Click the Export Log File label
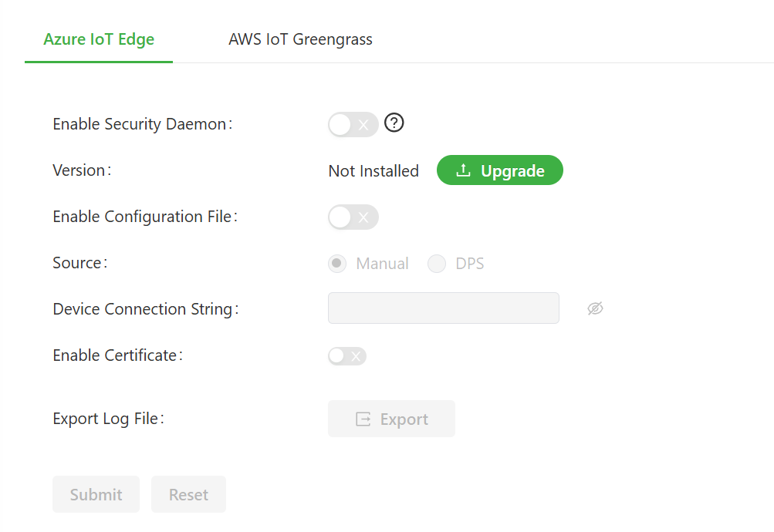The height and width of the screenshot is (532, 774). pyautogui.click(x=108, y=419)
